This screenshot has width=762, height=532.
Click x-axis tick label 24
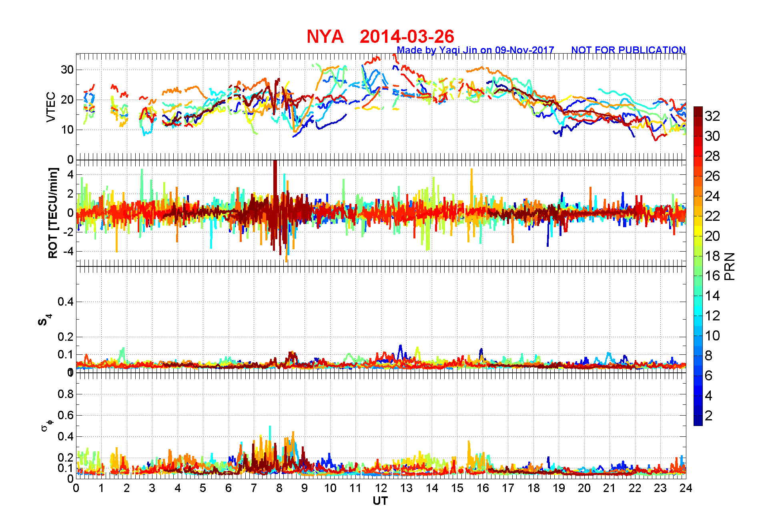(x=686, y=488)
